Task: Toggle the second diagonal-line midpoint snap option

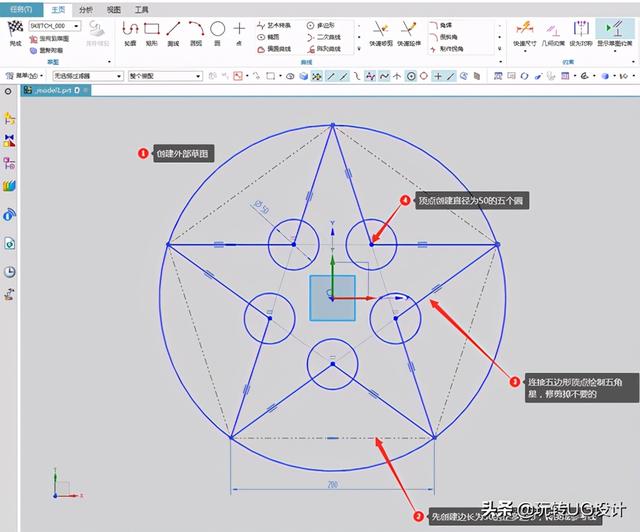Action: pyautogui.click(x=344, y=76)
